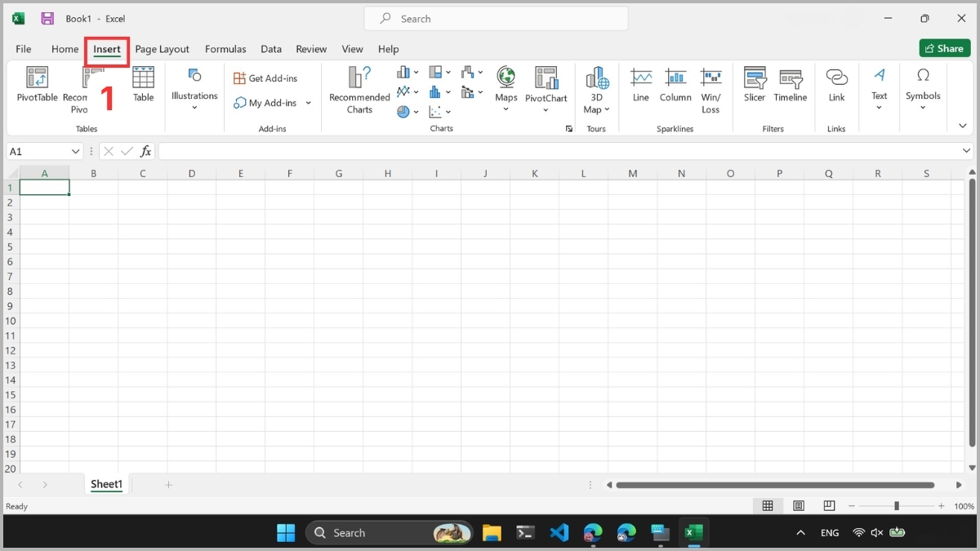The width and height of the screenshot is (980, 551).
Task: Add a new sheet with plus button
Action: click(169, 485)
